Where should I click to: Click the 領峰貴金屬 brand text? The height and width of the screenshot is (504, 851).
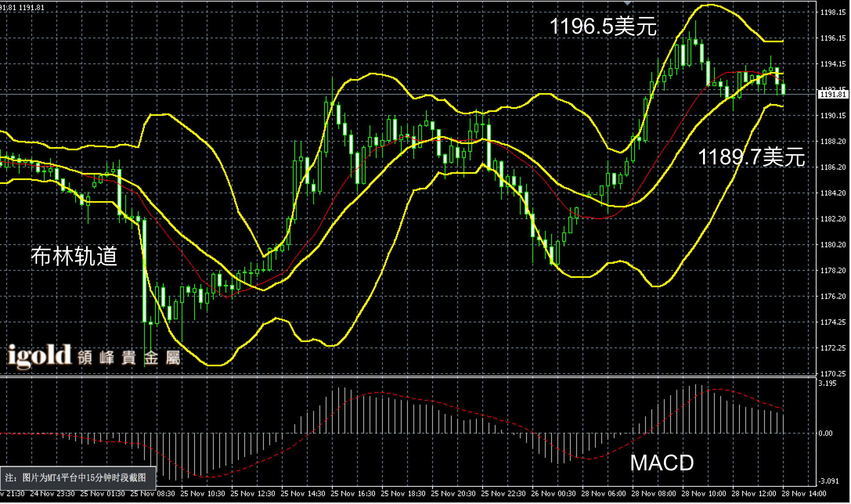pyautogui.click(x=129, y=358)
